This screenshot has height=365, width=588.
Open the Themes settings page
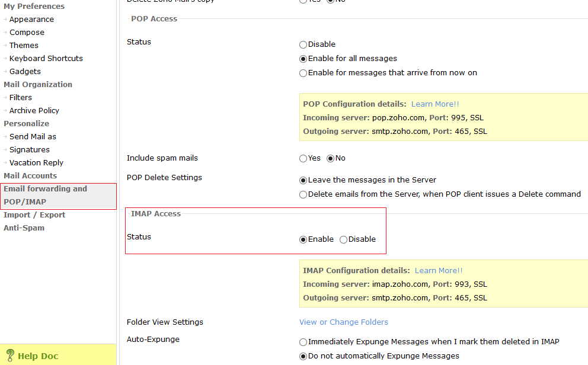[24, 45]
